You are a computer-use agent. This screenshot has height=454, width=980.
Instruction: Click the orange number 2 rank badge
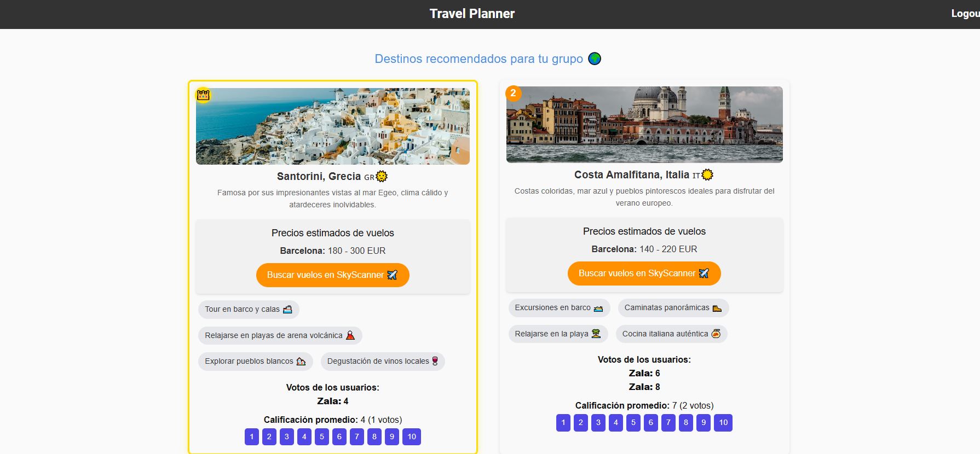pos(513,93)
